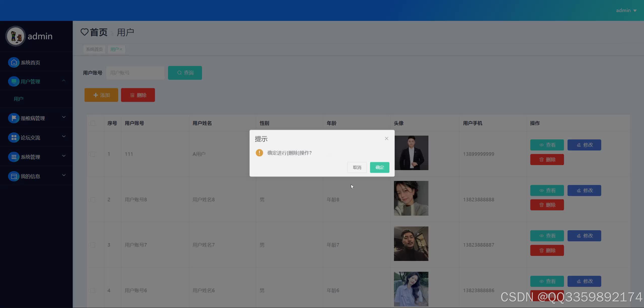Image resolution: width=644 pixels, height=308 pixels.
Task: Select the checkbox for 用户账号8 row
Action: coord(93,200)
